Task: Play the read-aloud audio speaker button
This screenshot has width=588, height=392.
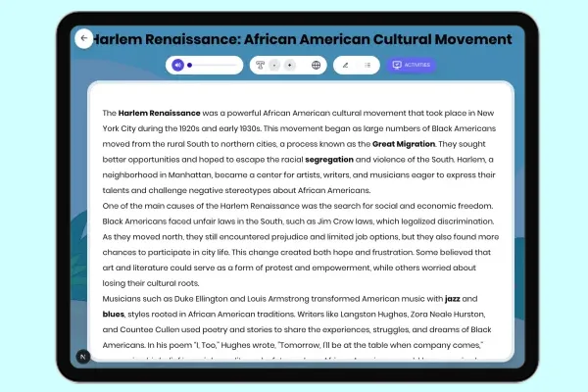Action: tap(177, 66)
